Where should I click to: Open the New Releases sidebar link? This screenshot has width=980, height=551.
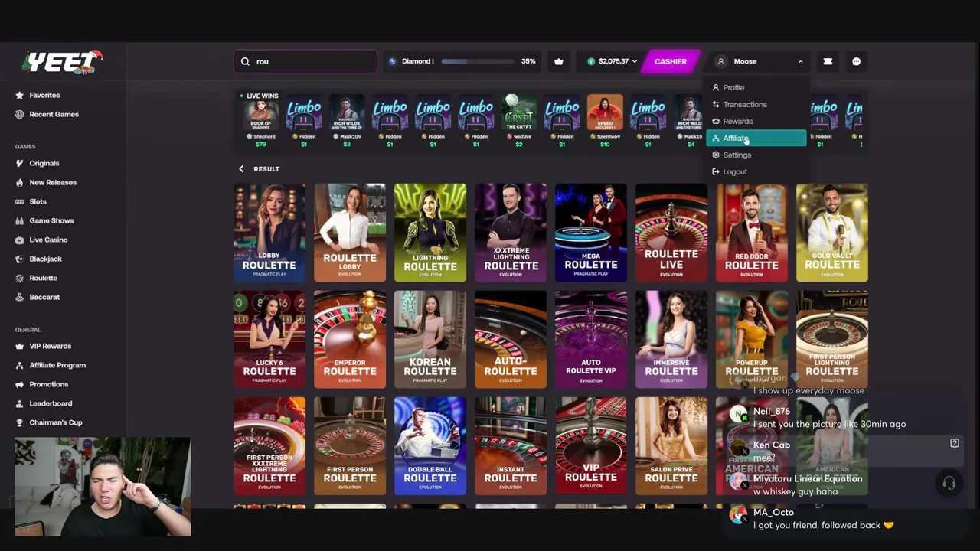[53, 182]
